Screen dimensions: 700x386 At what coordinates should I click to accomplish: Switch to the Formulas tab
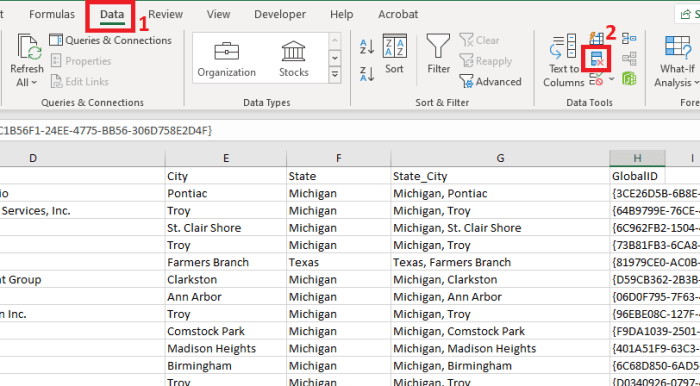(52, 14)
